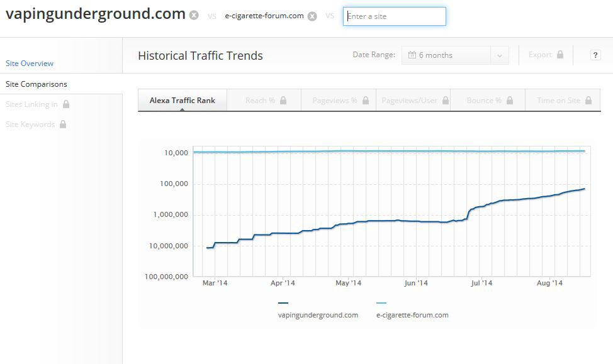Click the lock icon on Reach % tab
The image size is (613, 364).
point(283,101)
